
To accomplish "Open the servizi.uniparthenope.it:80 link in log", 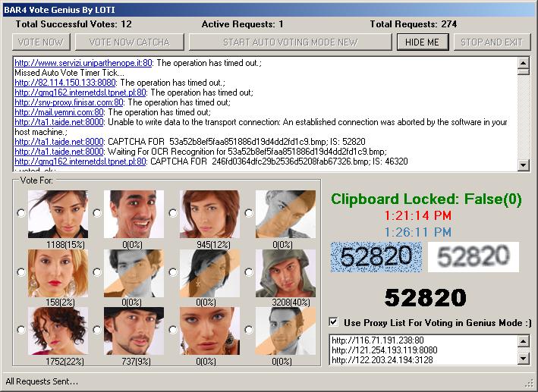I will pyautogui.click(x=83, y=63).
